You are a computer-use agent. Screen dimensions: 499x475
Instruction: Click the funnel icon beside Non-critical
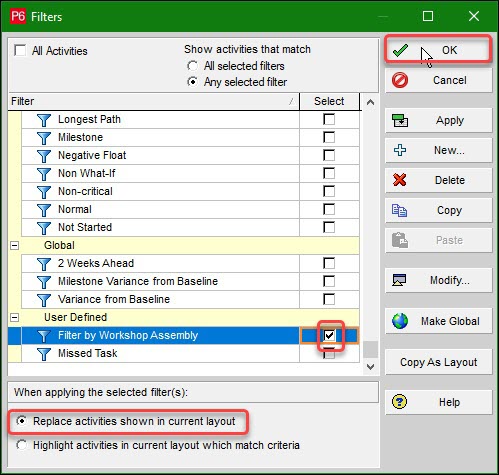(x=44, y=192)
